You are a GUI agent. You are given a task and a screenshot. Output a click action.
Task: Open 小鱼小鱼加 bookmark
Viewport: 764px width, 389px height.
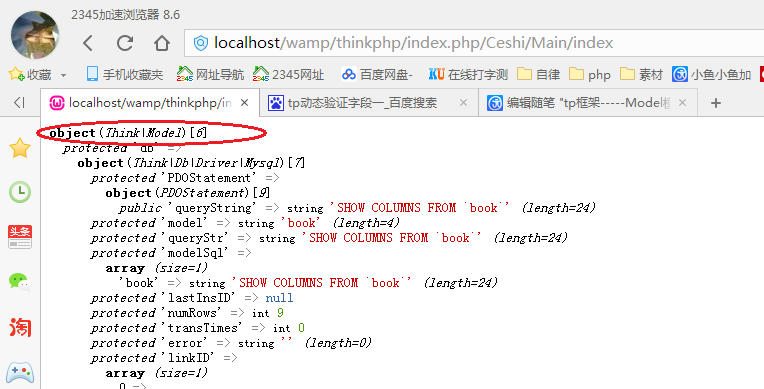pyautogui.click(x=711, y=75)
